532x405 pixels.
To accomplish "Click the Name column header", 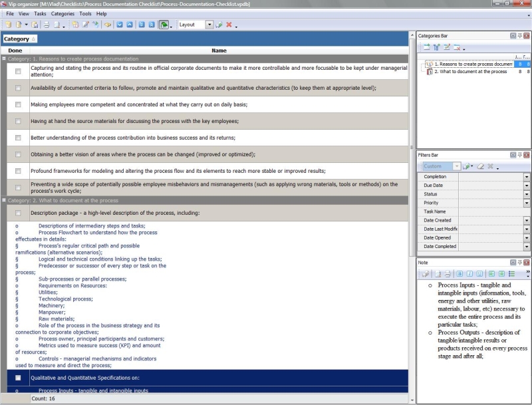I will [219, 51].
